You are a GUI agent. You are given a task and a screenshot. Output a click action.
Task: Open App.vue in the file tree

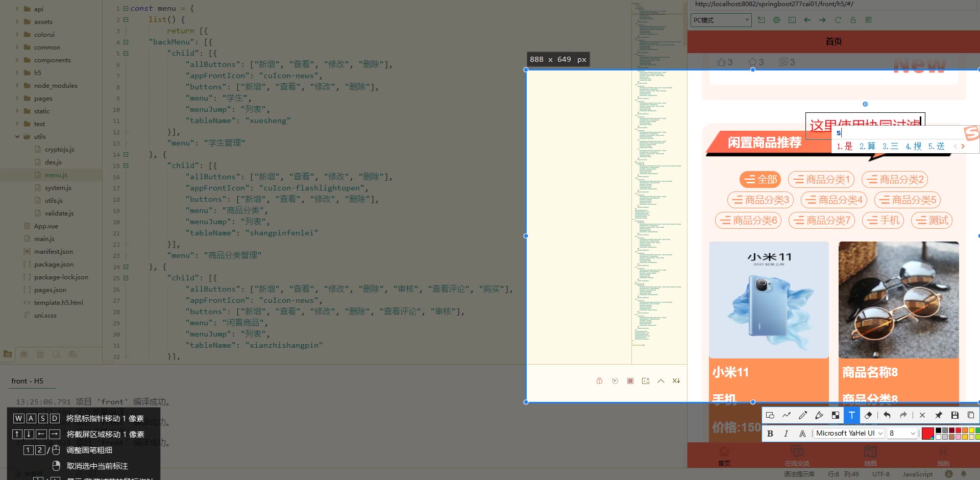coord(46,226)
